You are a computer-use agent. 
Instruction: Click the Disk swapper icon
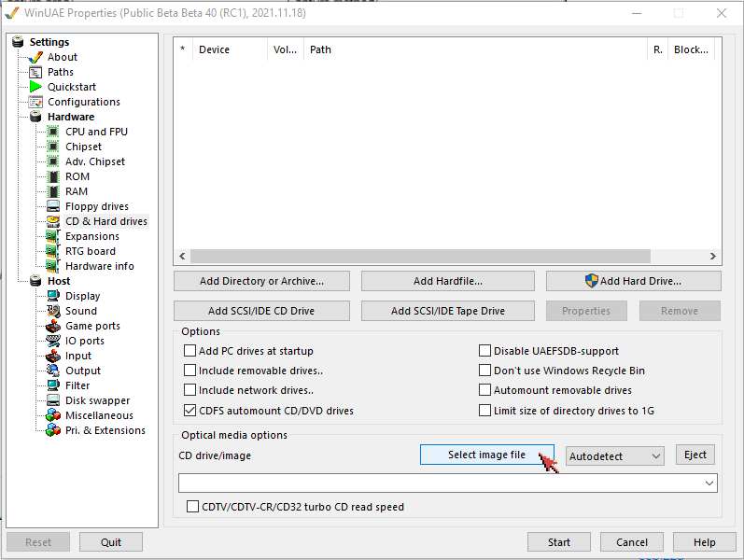tap(53, 400)
